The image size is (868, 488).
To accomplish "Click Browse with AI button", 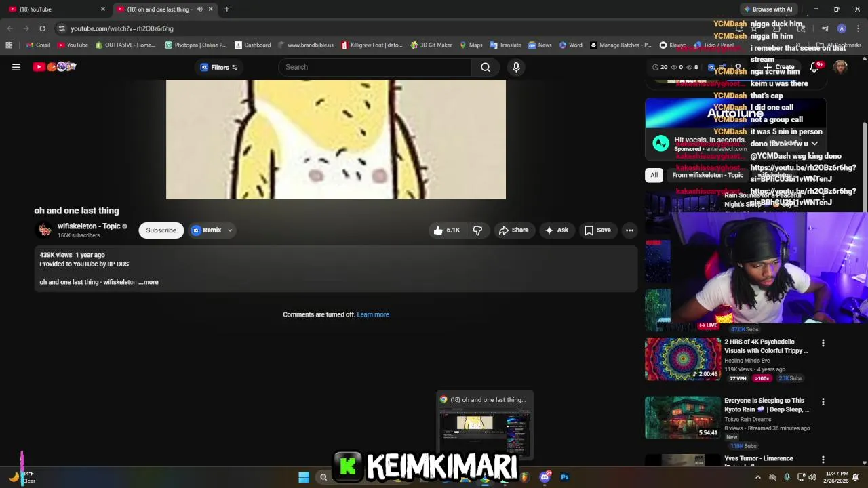I will (768, 9).
